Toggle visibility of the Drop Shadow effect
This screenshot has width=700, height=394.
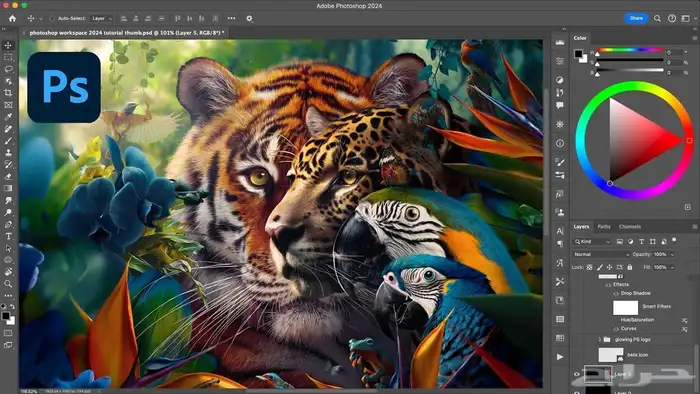point(617,294)
